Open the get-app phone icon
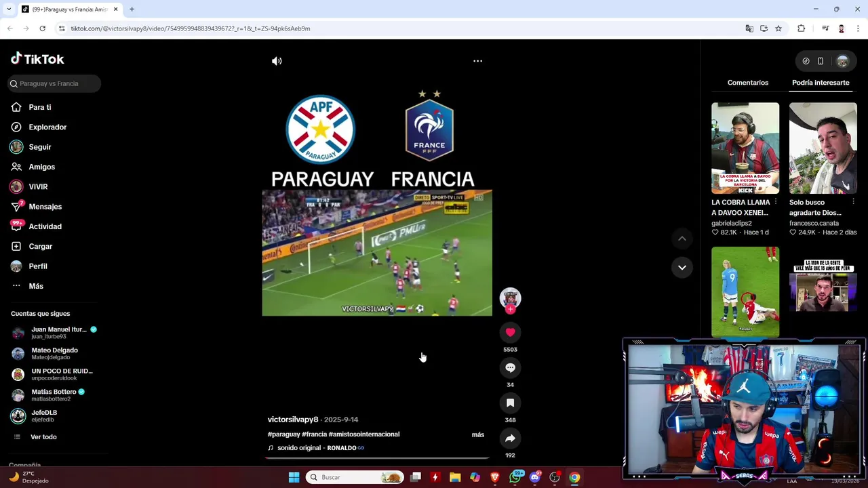Screen dimensions: 868x488 click(x=821, y=61)
